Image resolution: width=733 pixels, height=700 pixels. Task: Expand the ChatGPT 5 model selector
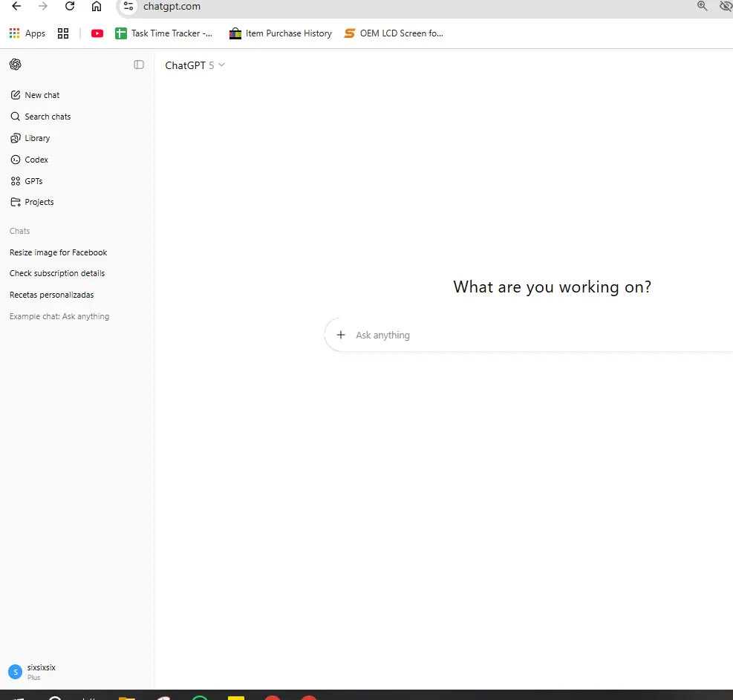pos(195,65)
